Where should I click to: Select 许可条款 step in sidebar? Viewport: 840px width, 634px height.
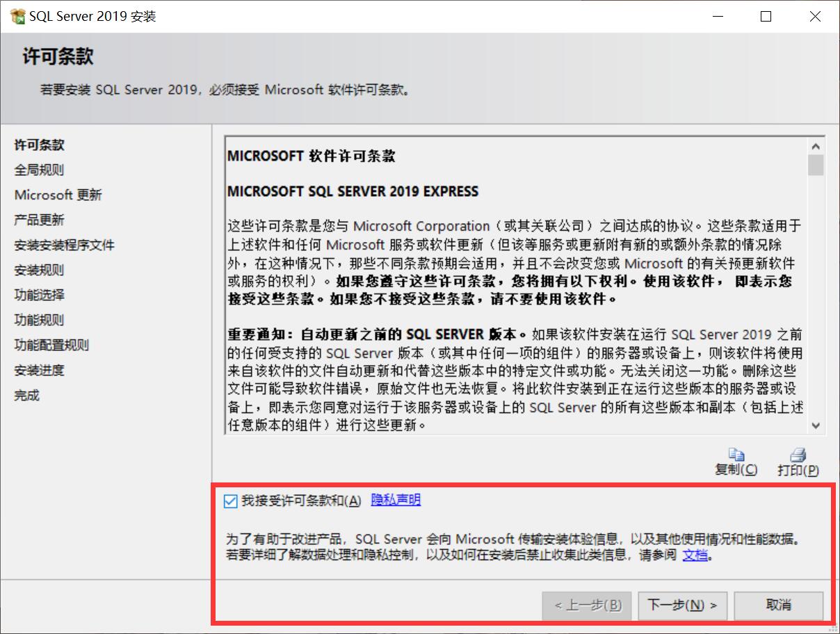click(40, 145)
